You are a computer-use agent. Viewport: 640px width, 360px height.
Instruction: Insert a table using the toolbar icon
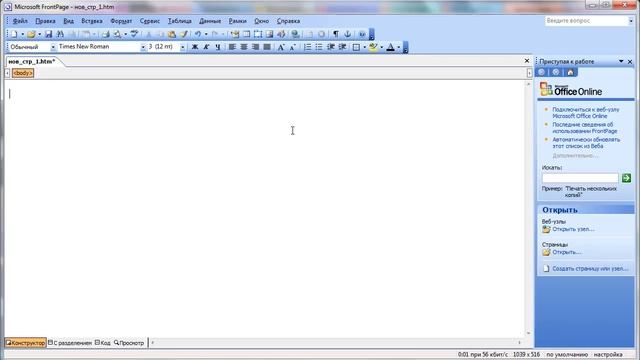(x=247, y=34)
